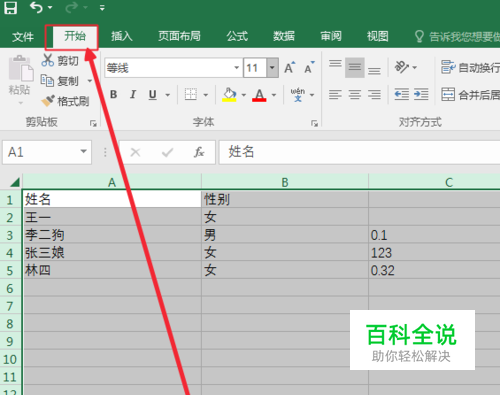Open the 公式 ribbon tab

tap(237, 36)
